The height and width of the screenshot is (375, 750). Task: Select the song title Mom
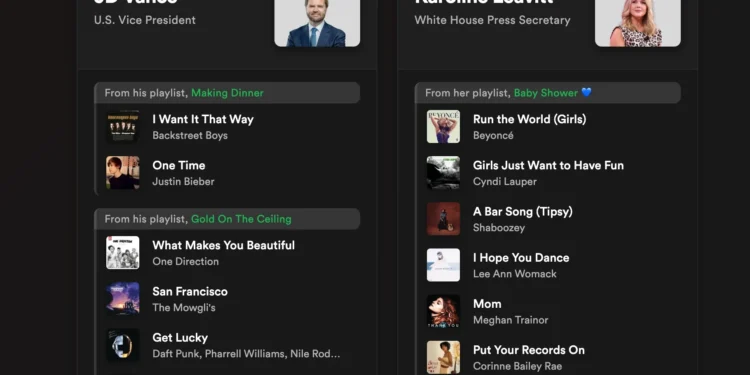(x=487, y=304)
